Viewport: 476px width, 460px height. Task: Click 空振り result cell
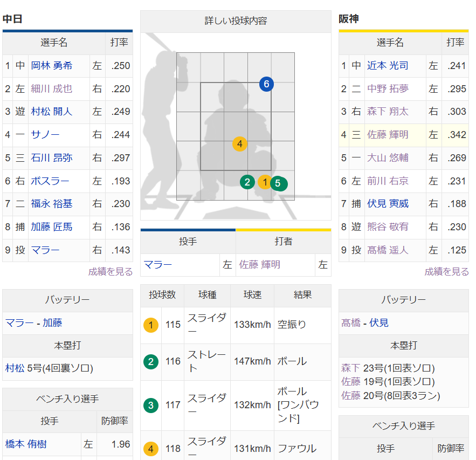[302, 325]
